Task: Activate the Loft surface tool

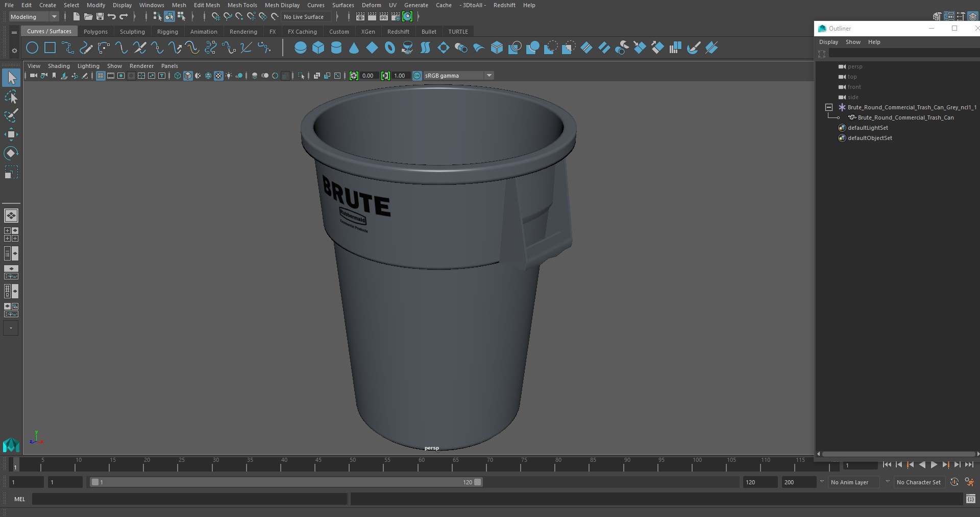Action: click(x=425, y=48)
